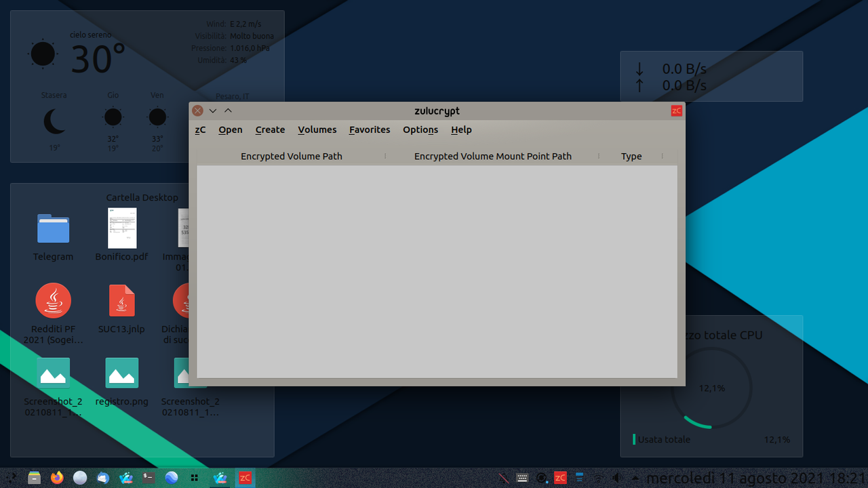Viewport: 868px width, 488px height.
Task: Click the crossed-out red tray icon
Action: click(x=504, y=478)
